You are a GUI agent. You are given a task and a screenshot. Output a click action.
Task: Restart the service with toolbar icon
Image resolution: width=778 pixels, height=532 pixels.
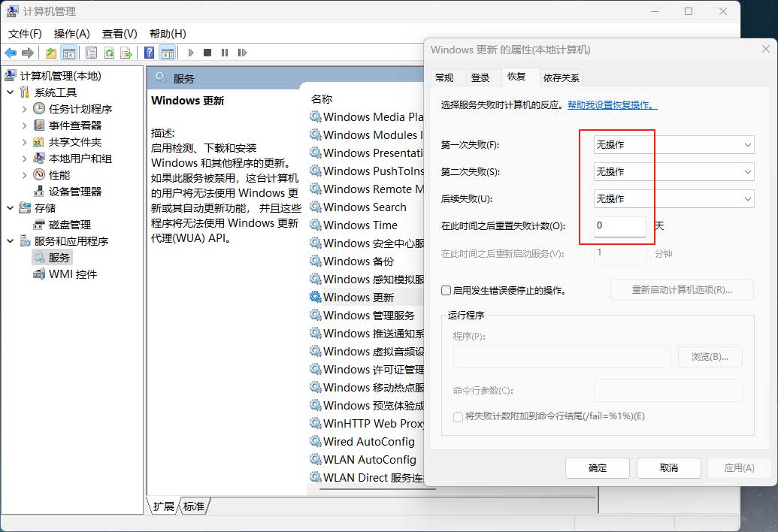242,53
